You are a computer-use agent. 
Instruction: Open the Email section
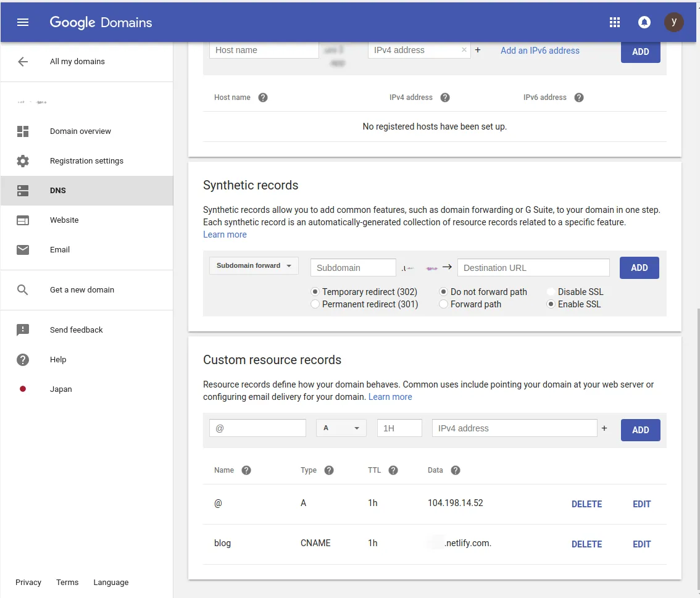click(60, 249)
